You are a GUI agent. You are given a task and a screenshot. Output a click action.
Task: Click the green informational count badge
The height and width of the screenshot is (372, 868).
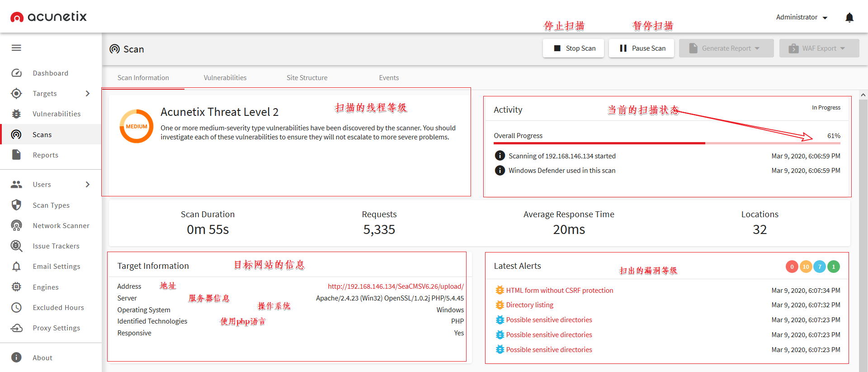pos(834,267)
